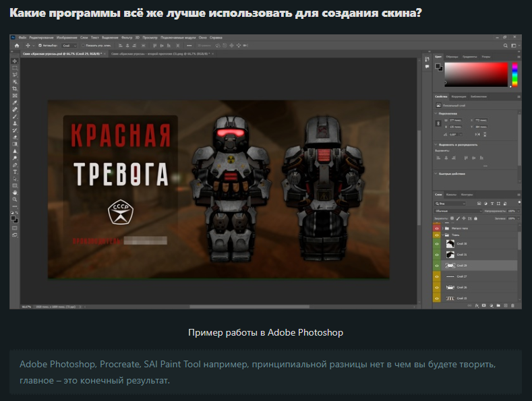Toggle visibility of Металл тело group

(437, 228)
